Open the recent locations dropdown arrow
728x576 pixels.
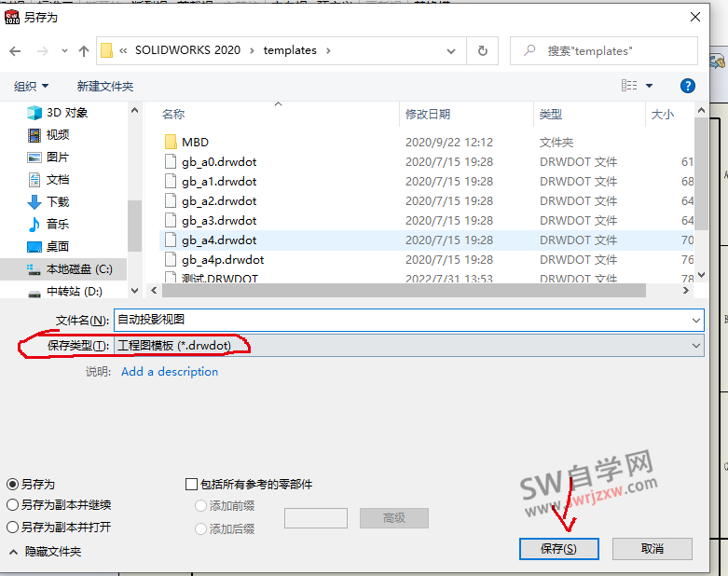tap(64, 51)
